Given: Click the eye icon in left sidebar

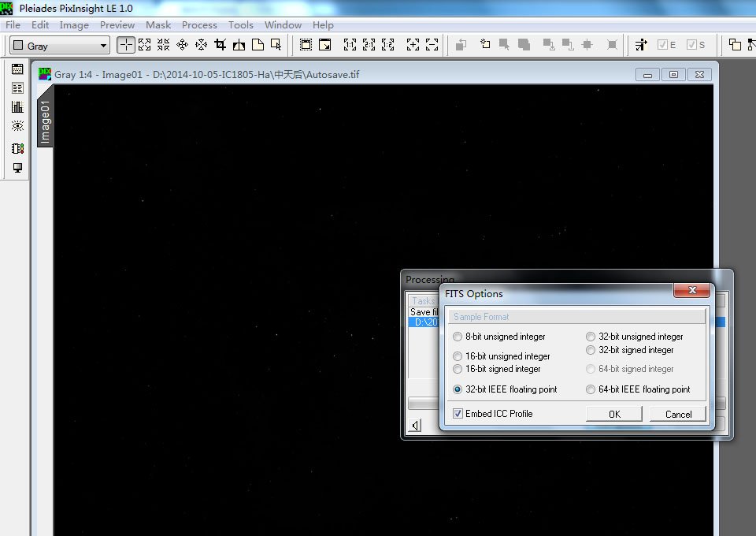Looking at the screenshot, I should (17, 126).
